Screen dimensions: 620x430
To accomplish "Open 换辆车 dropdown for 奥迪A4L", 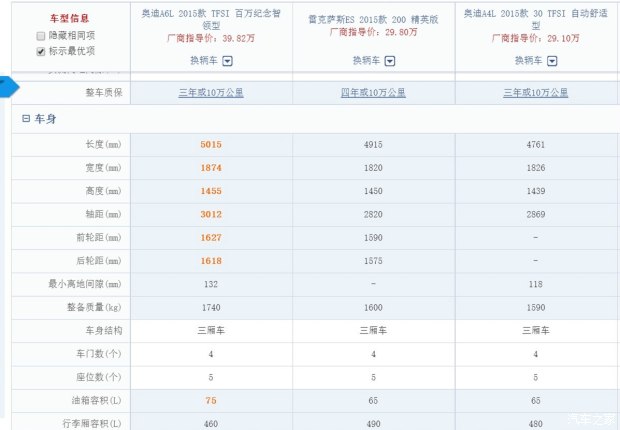I will tap(552, 61).
